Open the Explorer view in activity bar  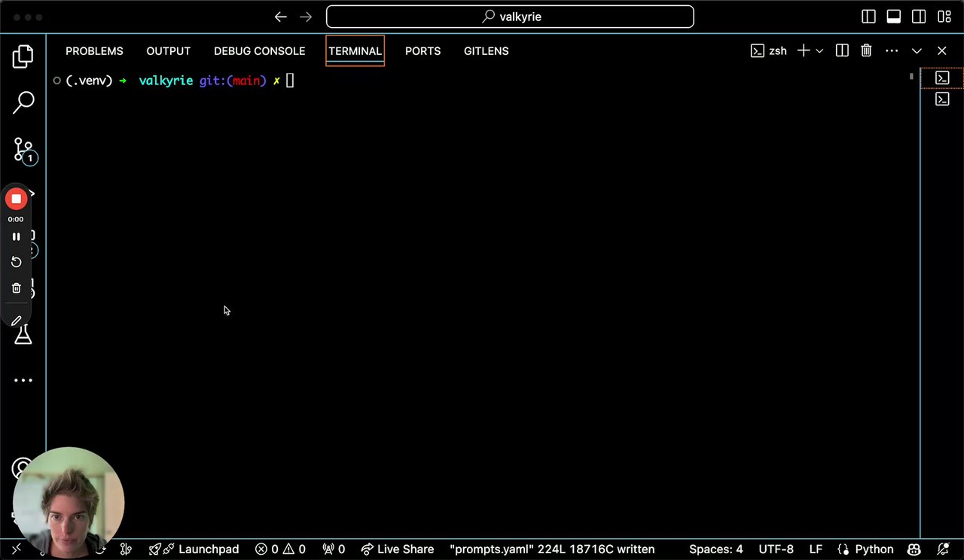(x=23, y=56)
